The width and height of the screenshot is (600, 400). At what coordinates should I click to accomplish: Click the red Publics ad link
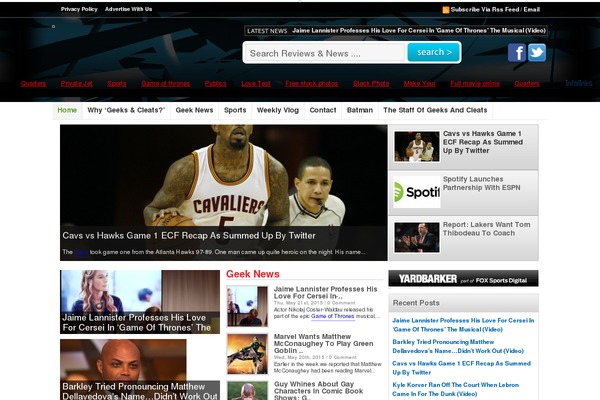[x=215, y=83]
